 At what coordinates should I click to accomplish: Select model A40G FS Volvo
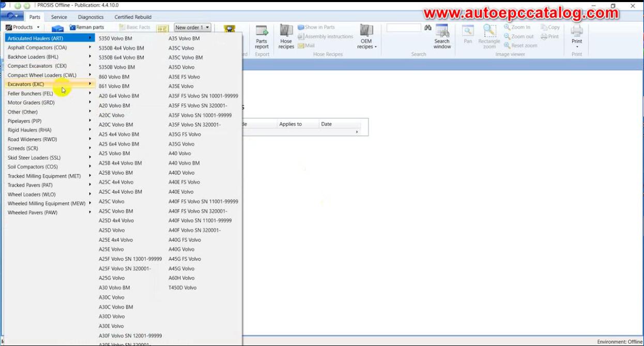185,240
